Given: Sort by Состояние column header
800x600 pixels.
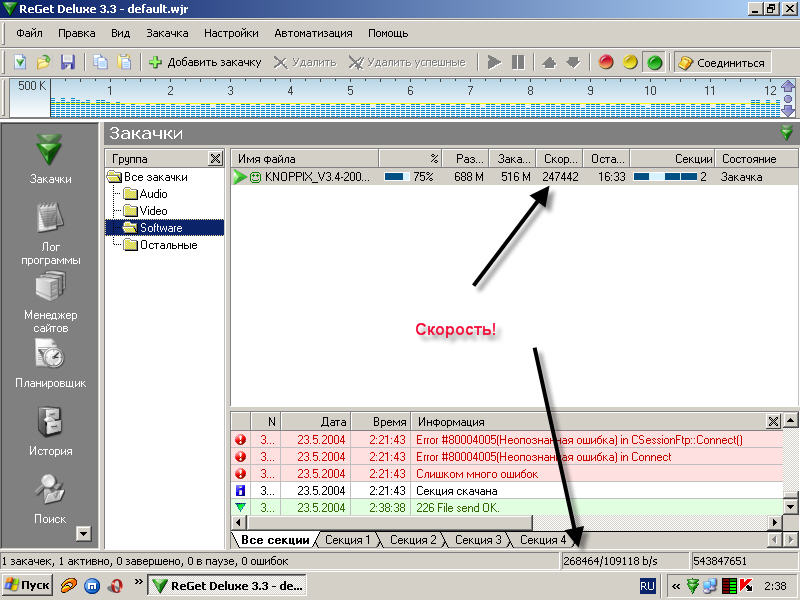Looking at the screenshot, I should point(756,159).
